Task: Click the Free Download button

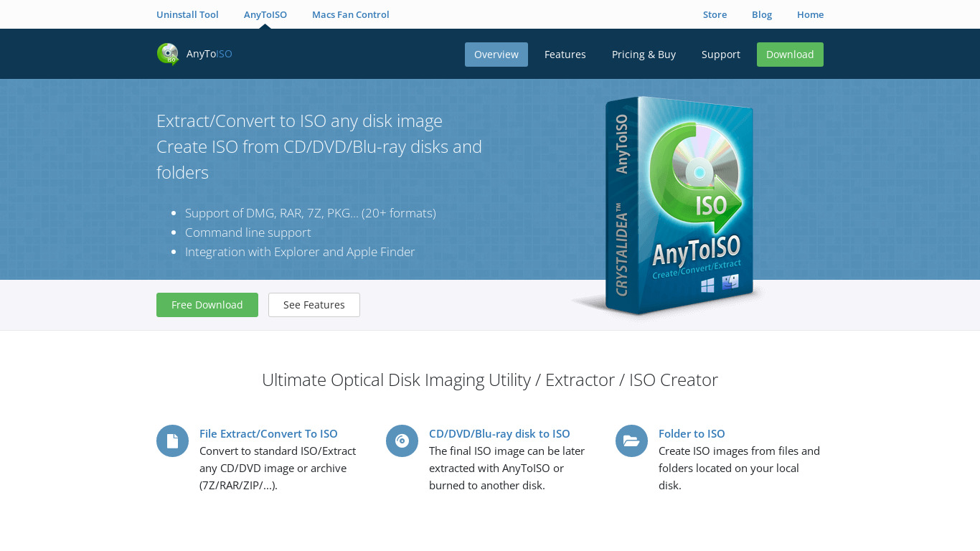Action: tap(207, 305)
